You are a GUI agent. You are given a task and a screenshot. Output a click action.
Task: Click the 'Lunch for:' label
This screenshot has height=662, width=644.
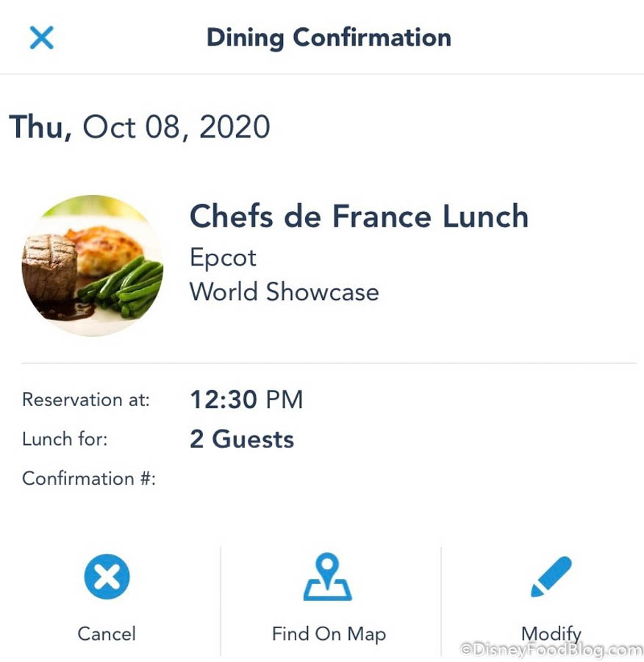[65, 440]
